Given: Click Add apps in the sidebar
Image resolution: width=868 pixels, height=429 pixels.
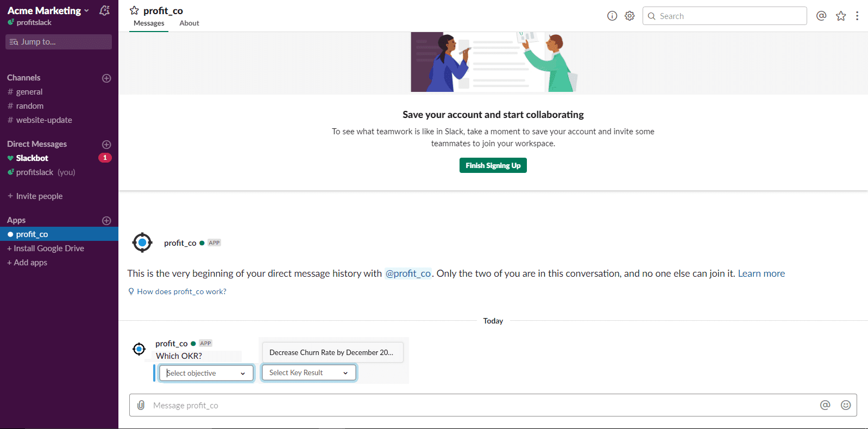Looking at the screenshot, I should click(27, 263).
